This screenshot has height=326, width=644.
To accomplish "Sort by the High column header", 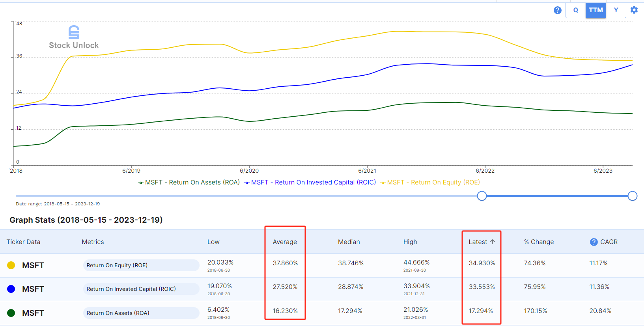I will tap(410, 242).
